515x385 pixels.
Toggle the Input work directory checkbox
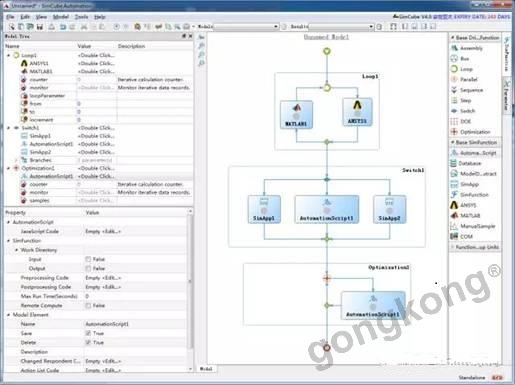coord(88,259)
